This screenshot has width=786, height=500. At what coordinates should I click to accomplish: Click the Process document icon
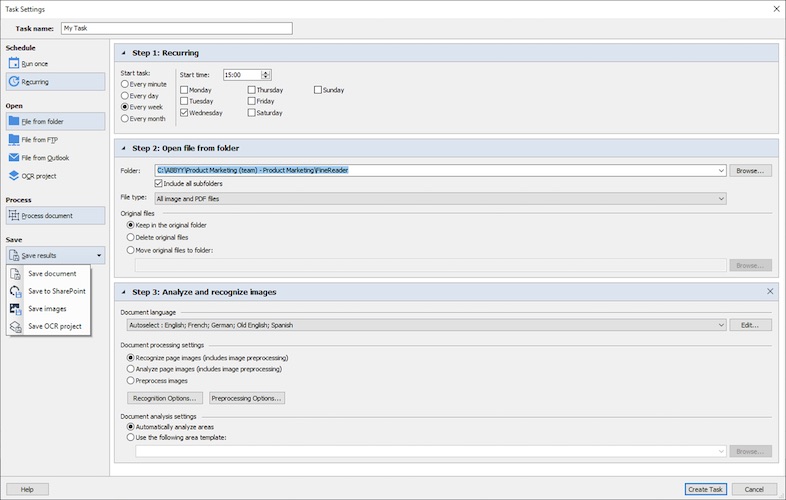click(14, 215)
